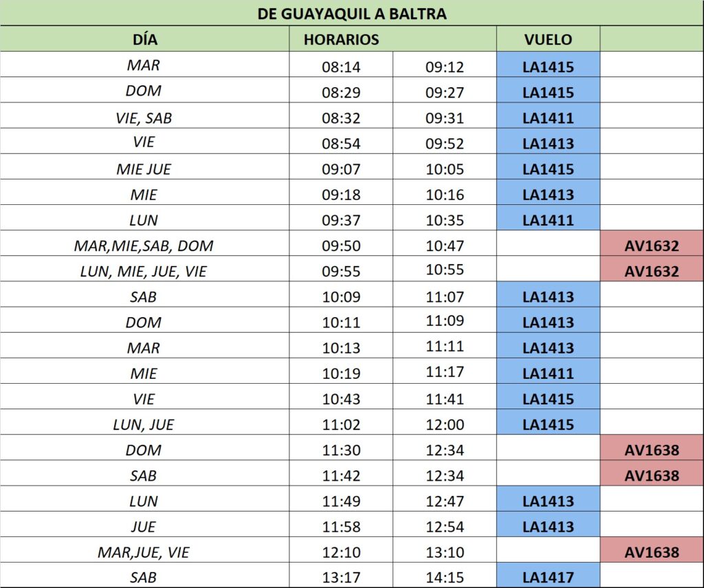Select the LA1411 cell in the 10:19 row

pos(548,373)
